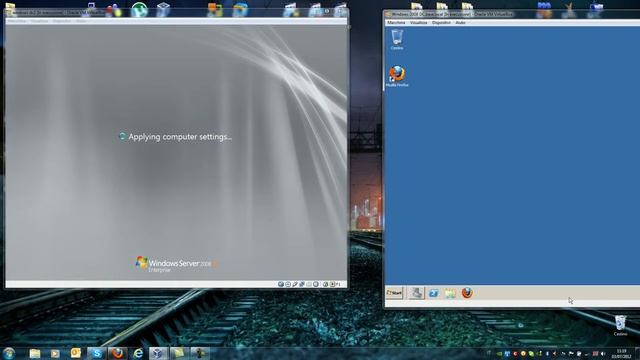The width and height of the screenshot is (640, 360).
Task: Open Server Manager in guest taskbar
Action: (x=416, y=293)
